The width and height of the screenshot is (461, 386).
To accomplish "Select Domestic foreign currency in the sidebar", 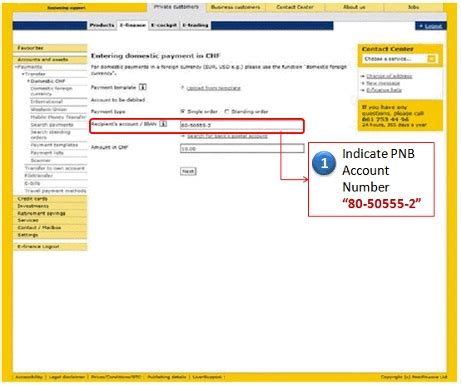I will [51, 91].
